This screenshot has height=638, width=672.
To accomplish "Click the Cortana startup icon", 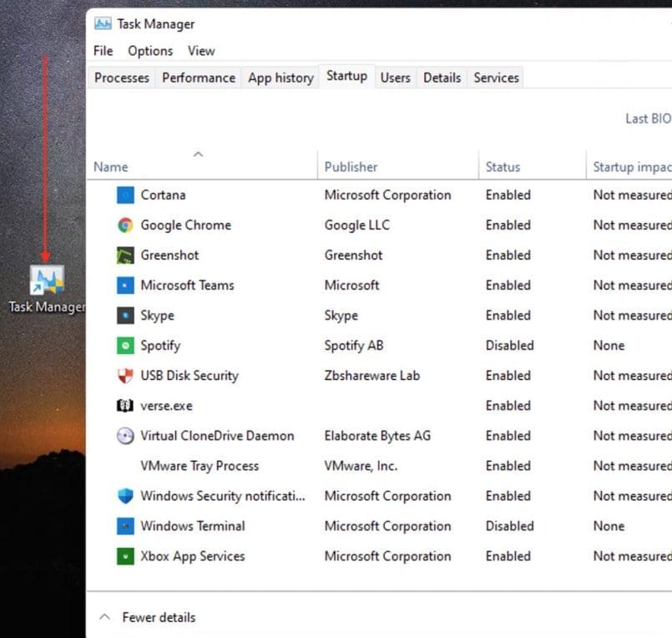I will pos(125,195).
